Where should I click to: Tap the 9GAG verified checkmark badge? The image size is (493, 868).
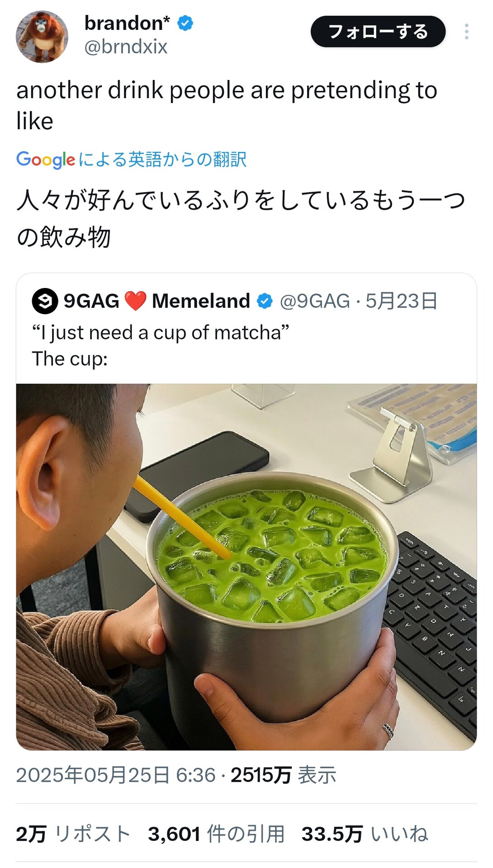pos(265,301)
